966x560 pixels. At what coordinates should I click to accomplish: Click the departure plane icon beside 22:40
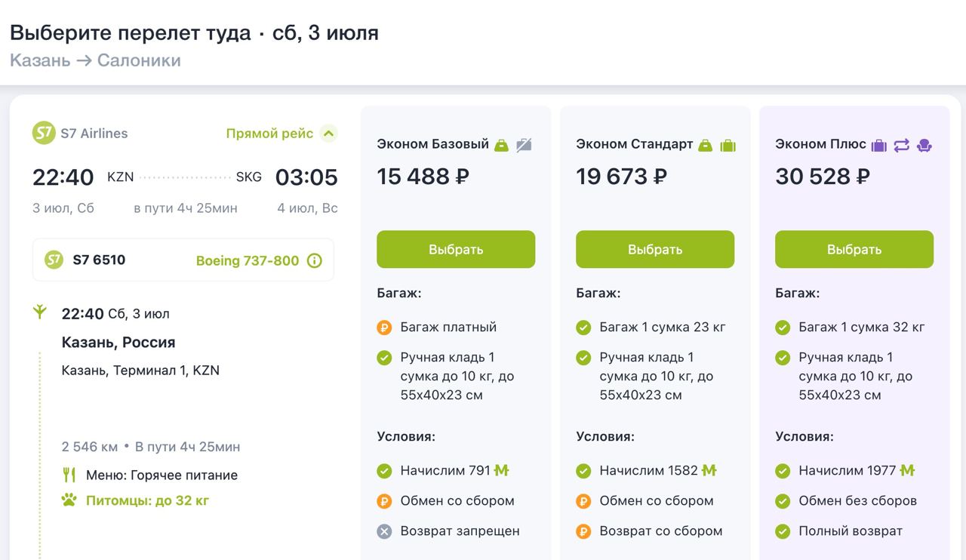40,312
